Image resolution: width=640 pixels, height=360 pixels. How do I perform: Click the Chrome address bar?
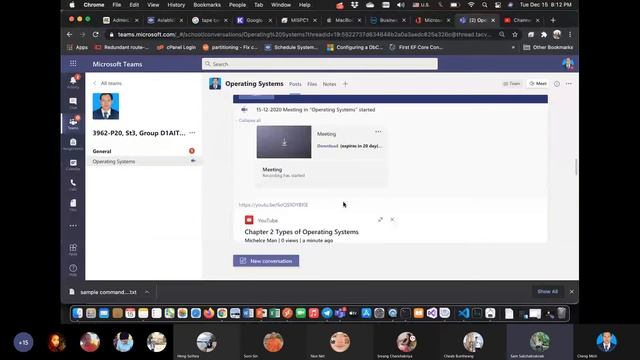(303, 35)
